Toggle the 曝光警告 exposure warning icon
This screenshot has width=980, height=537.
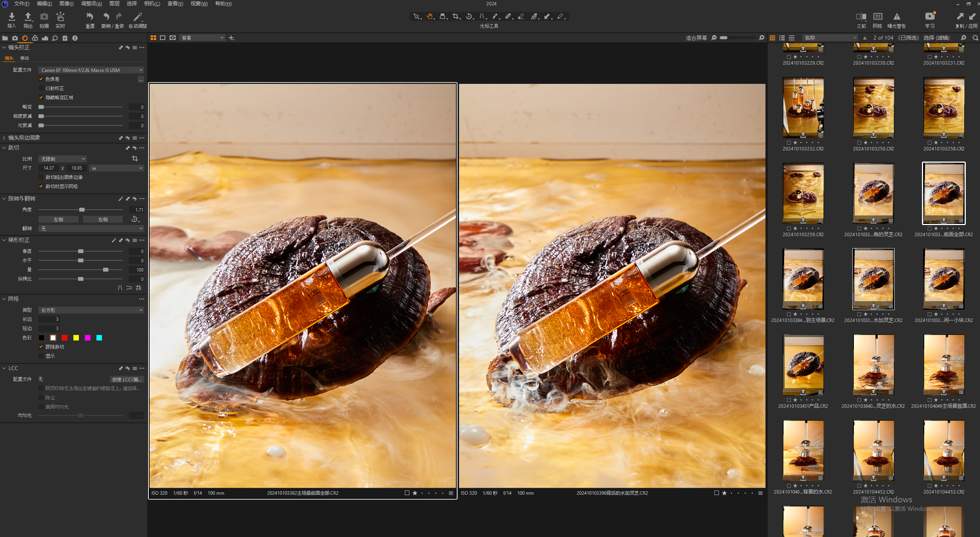click(x=897, y=17)
